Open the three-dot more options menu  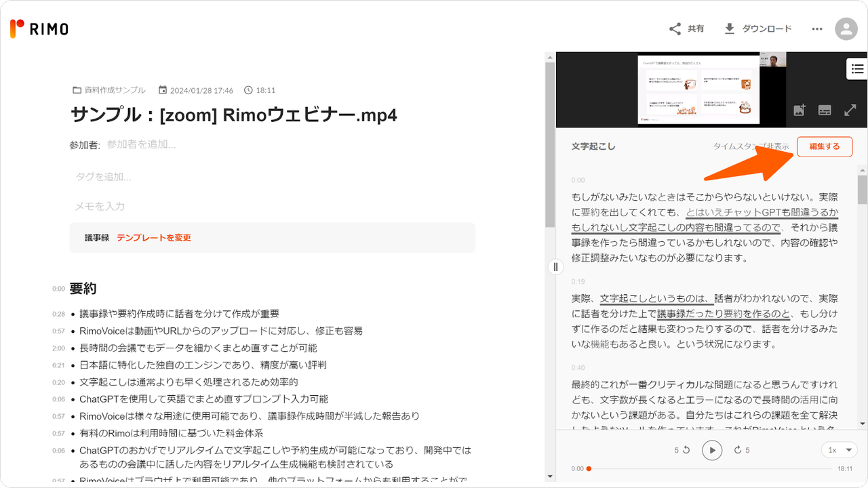(x=816, y=28)
